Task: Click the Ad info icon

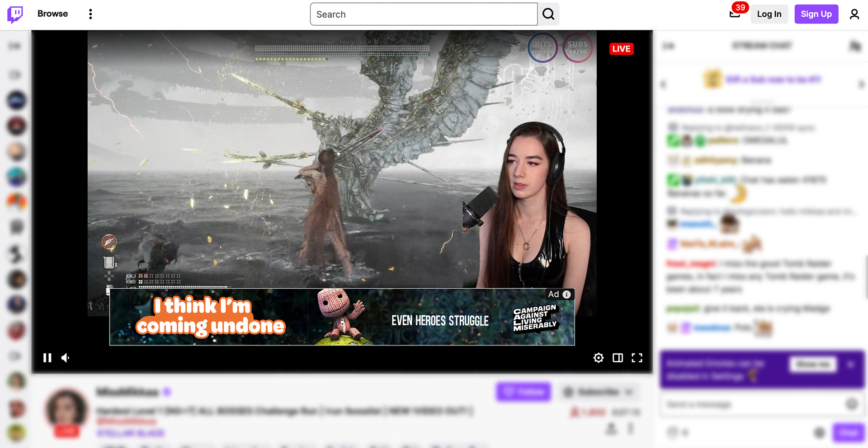Action: point(566,294)
